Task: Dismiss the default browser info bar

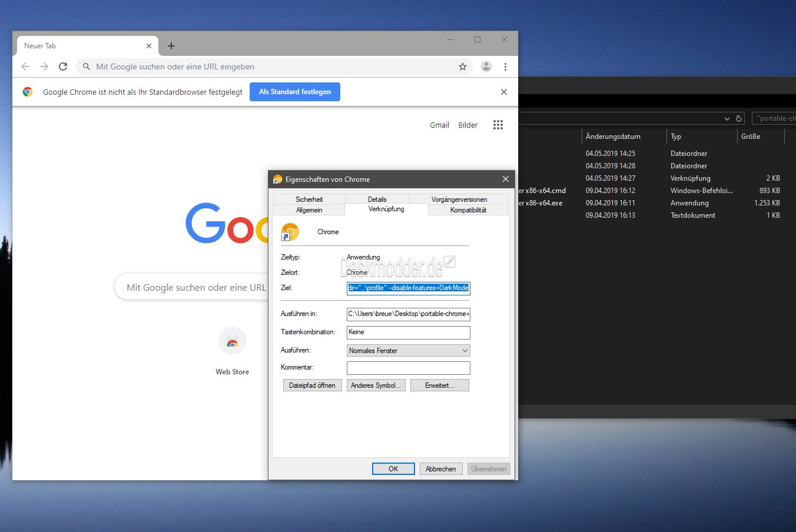Action: pos(504,92)
